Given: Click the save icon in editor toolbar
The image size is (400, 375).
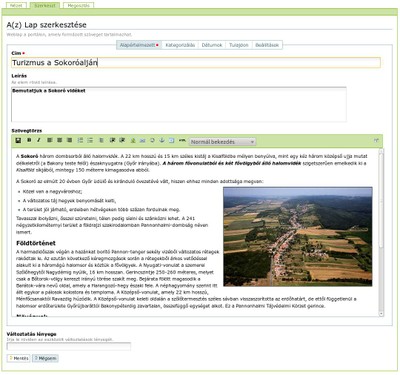Looking at the screenshot, I should pos(18,141).
